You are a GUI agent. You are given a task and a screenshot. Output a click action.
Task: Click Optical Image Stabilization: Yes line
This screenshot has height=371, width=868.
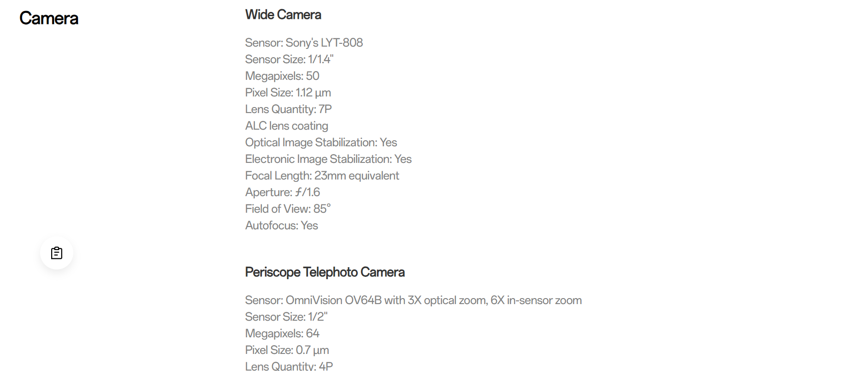(321, 142)
